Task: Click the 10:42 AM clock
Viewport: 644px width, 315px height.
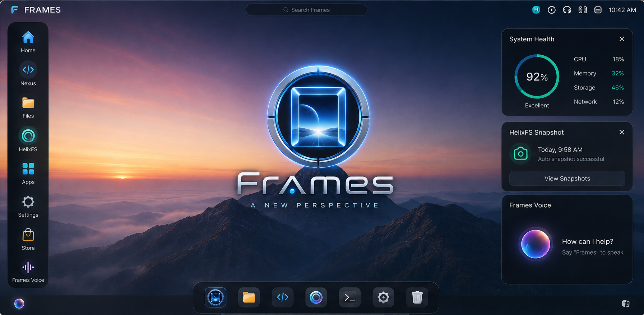Action: tap(622, 10)
